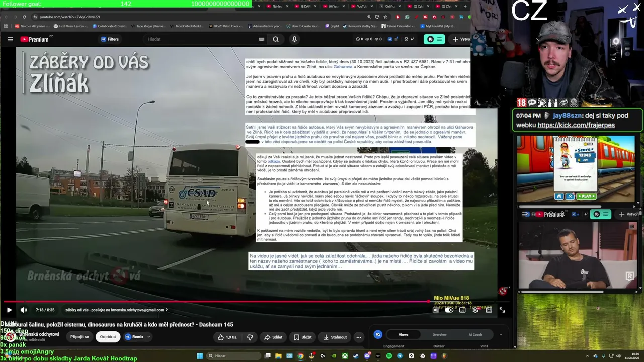Open Telegram from the taskbar
This screenshot has width=644, height=362.
[x=400, y=356]
